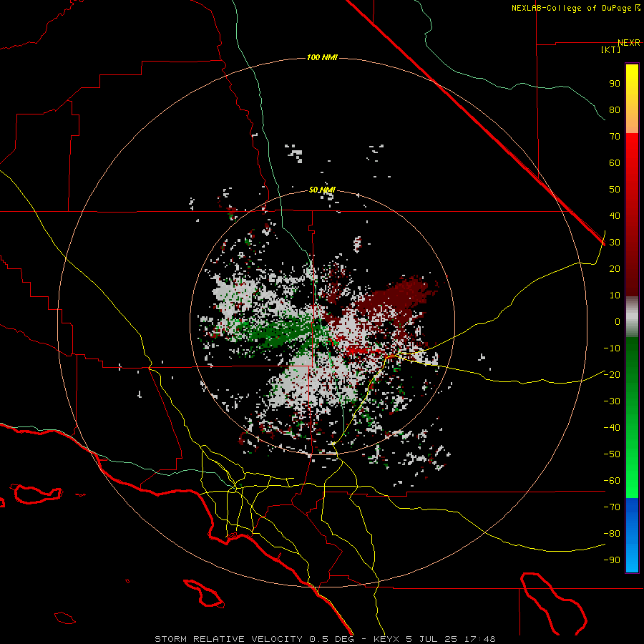Click the -40 value on velocity scale
Viewport: 644px width, 644px height.
pyautogui.click(x=612, y=428)
